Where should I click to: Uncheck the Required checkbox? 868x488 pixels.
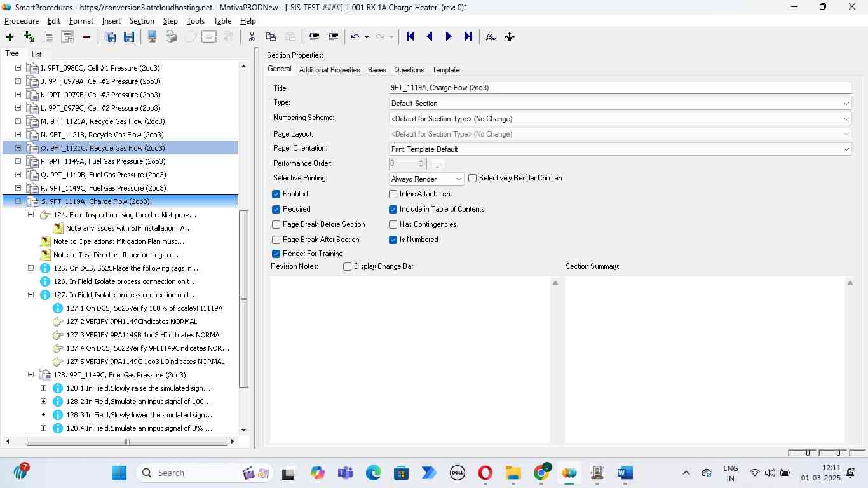point(276,209)
